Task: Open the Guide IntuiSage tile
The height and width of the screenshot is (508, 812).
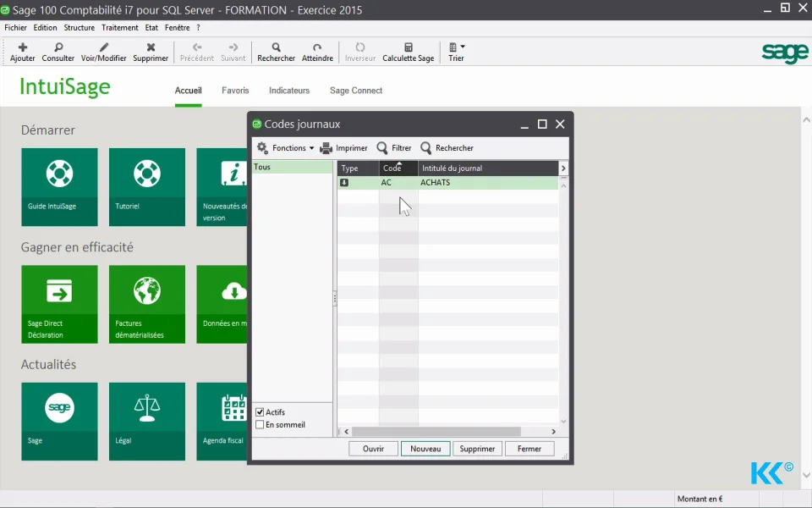Action: click(59, 187)
